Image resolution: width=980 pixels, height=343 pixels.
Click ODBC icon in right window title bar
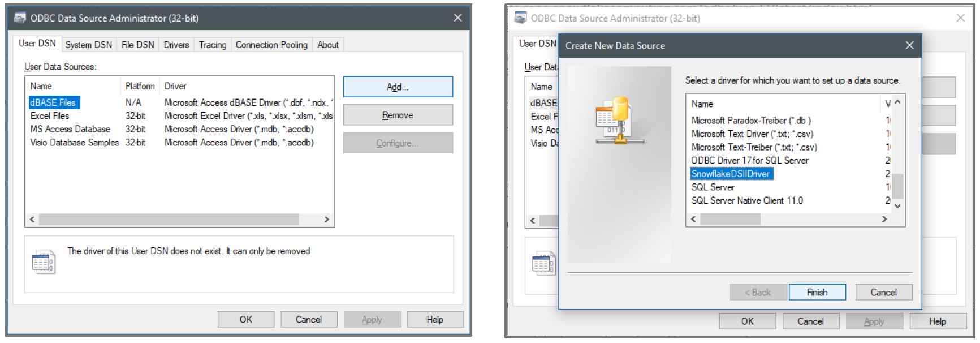(520, 18)
